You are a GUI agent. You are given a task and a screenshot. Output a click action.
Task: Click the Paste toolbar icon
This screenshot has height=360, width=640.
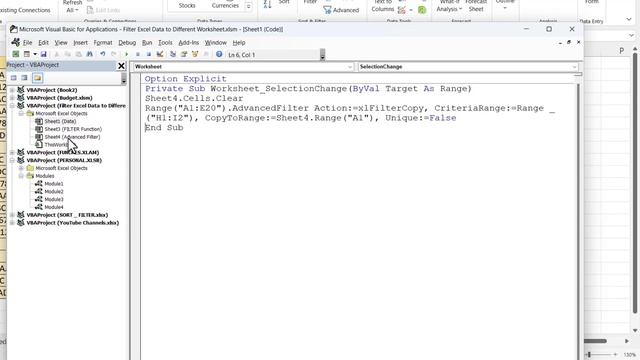pyautogui.click(x=78, y=54)
